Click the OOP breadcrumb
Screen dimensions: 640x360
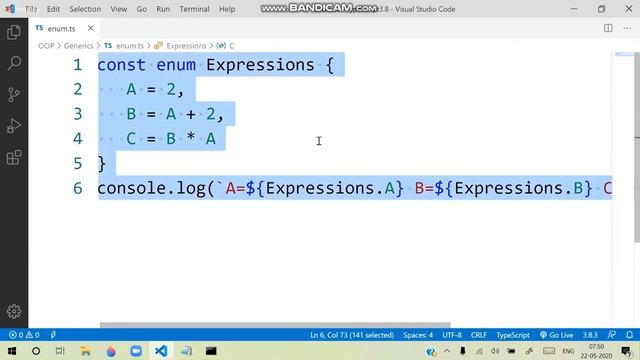point(46,46)
